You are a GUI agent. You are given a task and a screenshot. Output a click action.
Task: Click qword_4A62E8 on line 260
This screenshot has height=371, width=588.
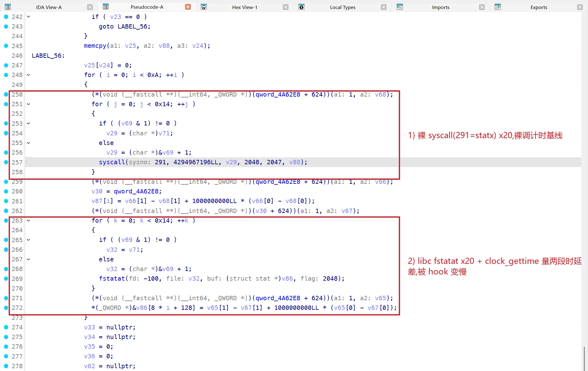136,191
